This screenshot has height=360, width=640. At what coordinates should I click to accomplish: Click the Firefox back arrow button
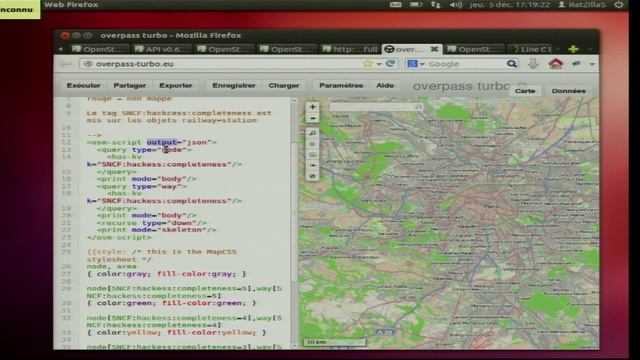pos(65,64)
